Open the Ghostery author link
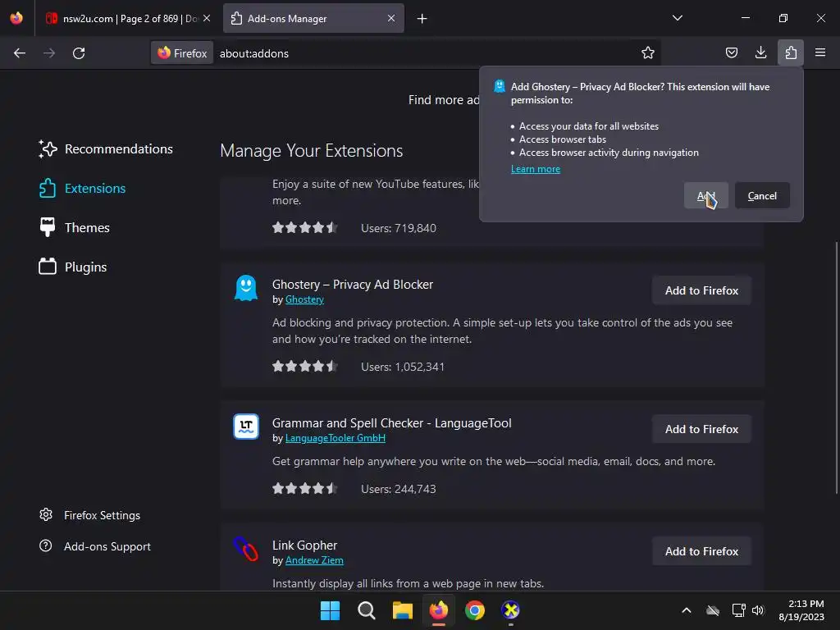 click(304, 299)
